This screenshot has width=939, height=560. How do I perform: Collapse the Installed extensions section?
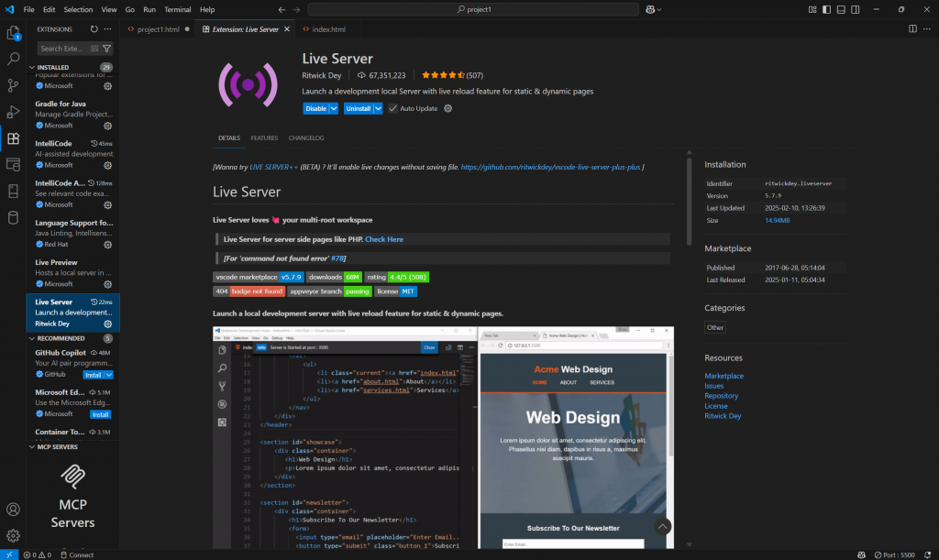pyautogui.click(x=32, y=68)
